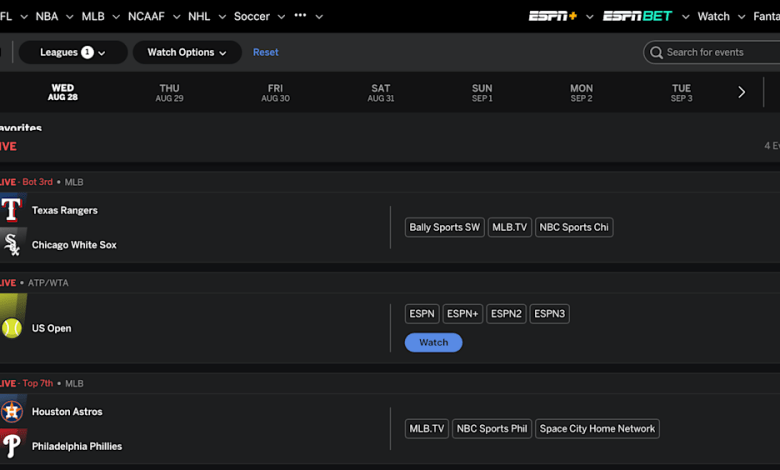The width and height of the screenshot is (780, 470).
Task: Click the ESPN channel button
Action: pyautogui.click(x=422, y=314)
